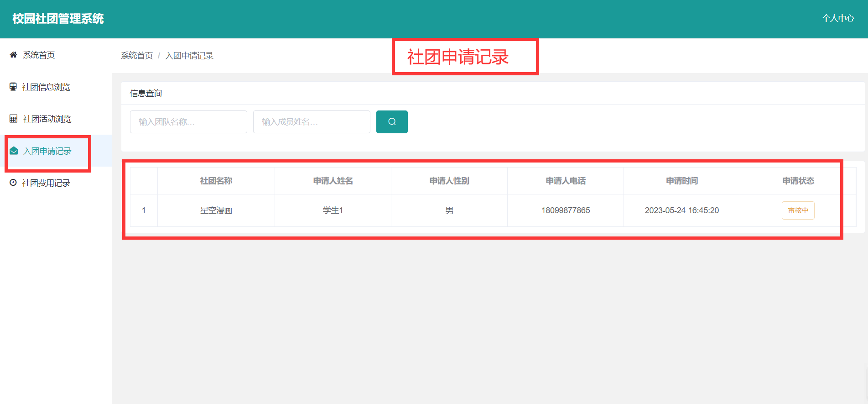Click the calculator icon beside 社团活动浏览
The height and width of the screenshot is (404, 868).
tap(13, 119)
